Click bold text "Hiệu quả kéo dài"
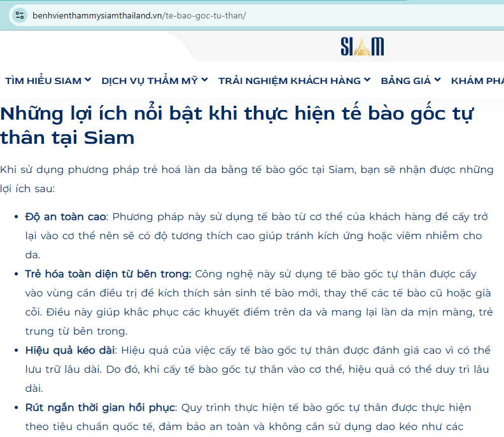The image size is (504, 437). pyautogui.click(x=70, y=350)
